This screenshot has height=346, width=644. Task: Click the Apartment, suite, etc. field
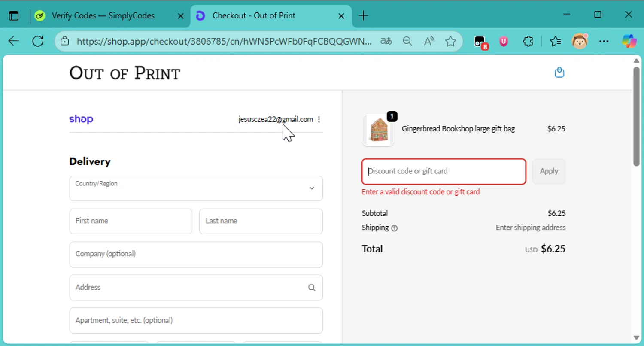[x=196, y=320]
